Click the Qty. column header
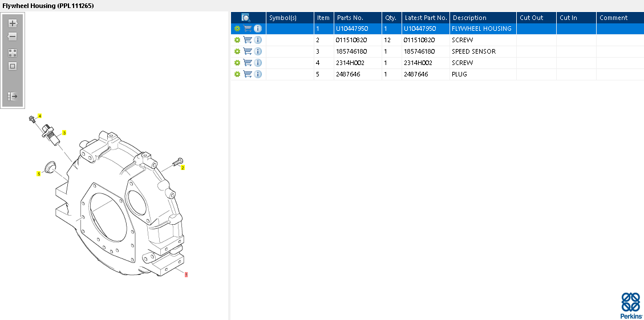The height and width of the screenshot is (320, 644). pos(391,18)
